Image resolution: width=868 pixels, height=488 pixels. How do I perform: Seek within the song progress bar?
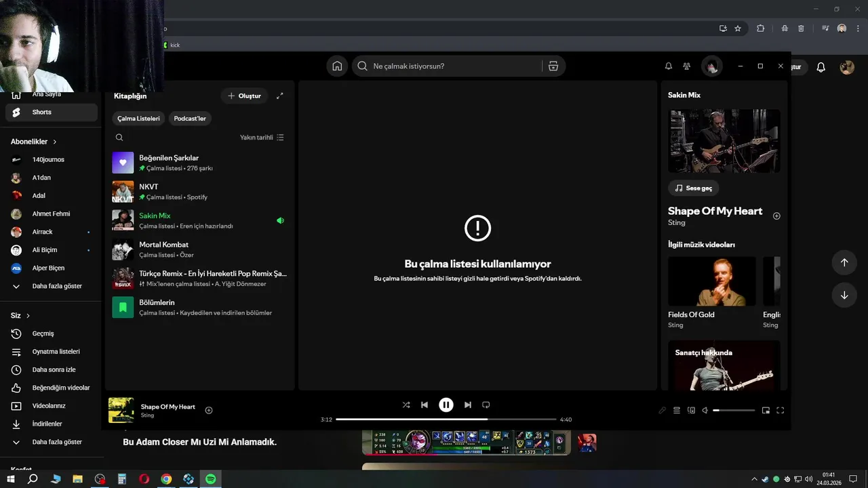tap(446, 420)
